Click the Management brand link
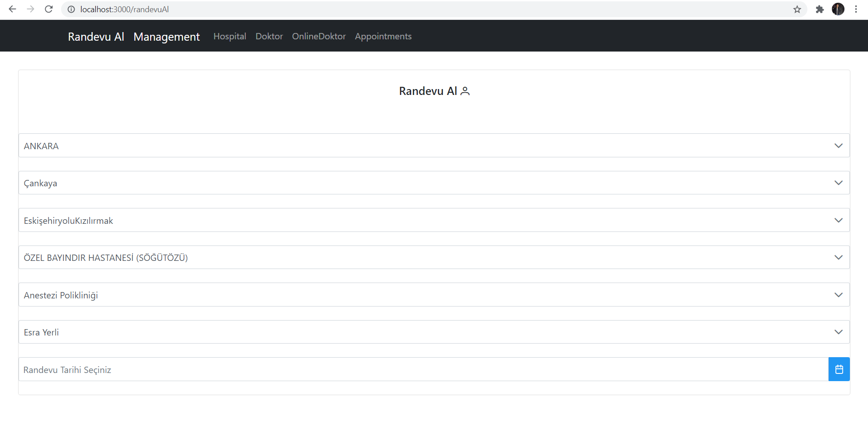Image resolution: width=868 pixels, height=439 pixels. coord(166,37)
